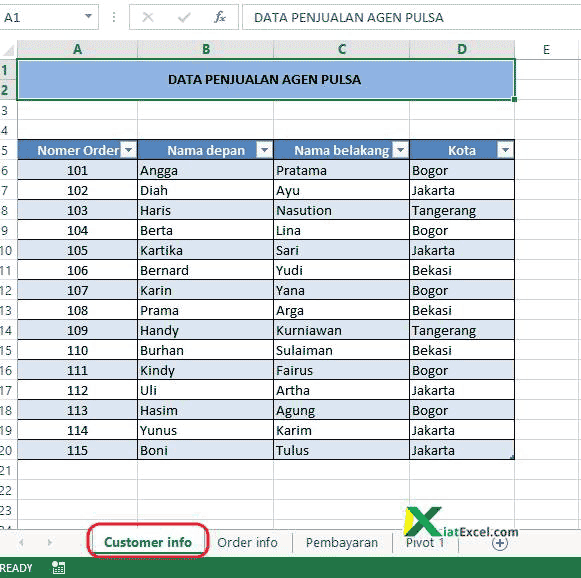
Task: Open the Name Box dropdown arrow
Action: 88,16
